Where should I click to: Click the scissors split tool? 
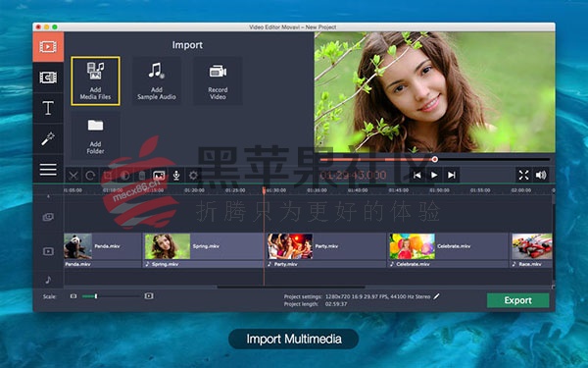(x=73, y=176)
